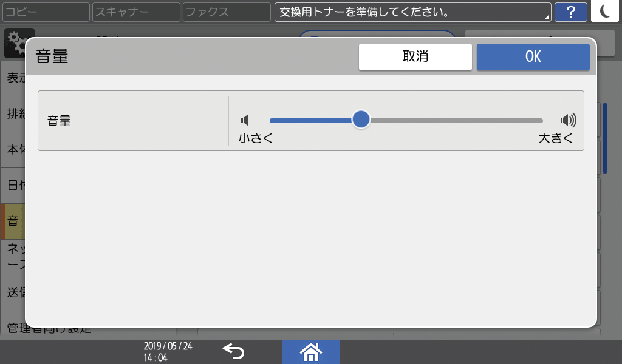The height and width of the screenshot is (364, 622).
Task: Confirm volume with the OK button
Action: coord(533,56)
